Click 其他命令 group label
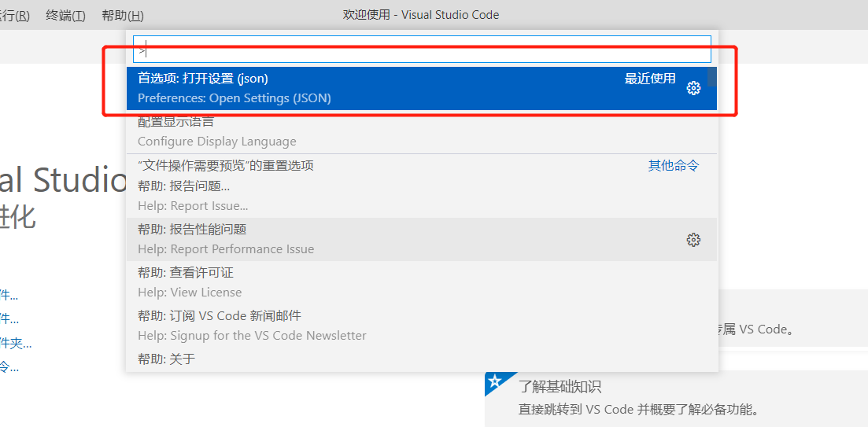The image size is (868, 427). (x=674, y=165)
